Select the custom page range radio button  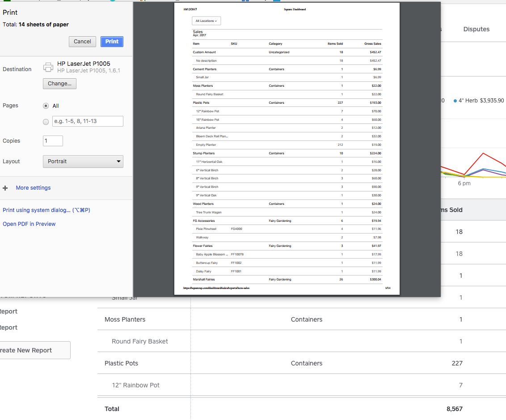(x=46, y=122)
